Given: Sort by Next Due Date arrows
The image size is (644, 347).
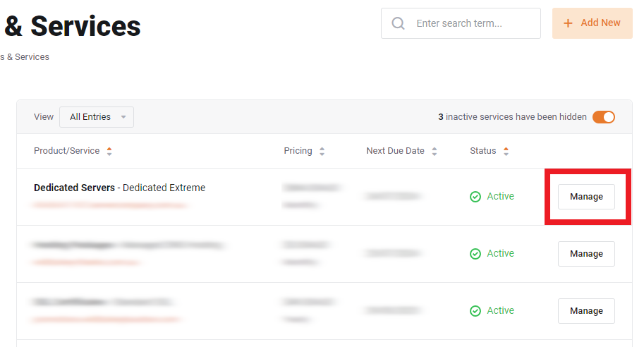Looking at the screenshot, I should 435,151.
